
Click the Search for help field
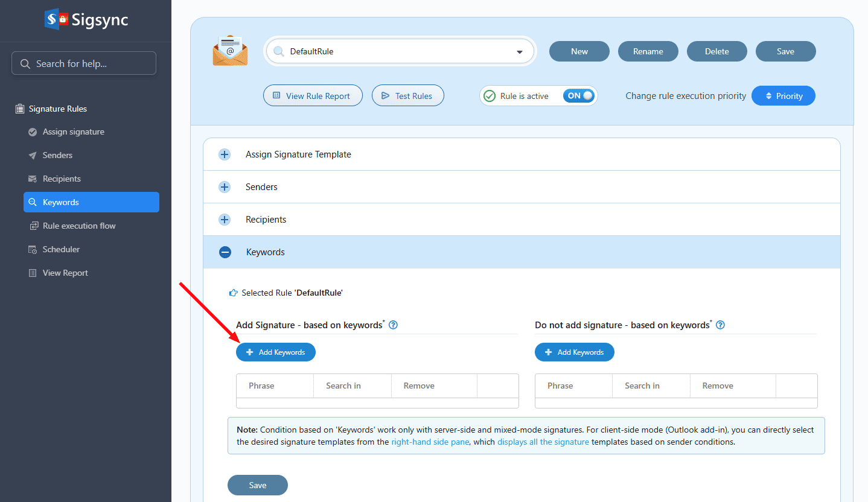pyautogui.click(x=84, y=63)
